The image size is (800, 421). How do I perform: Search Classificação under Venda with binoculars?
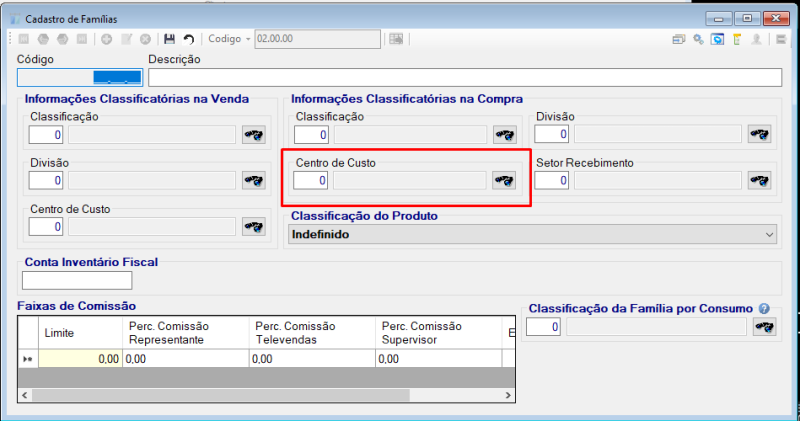[254, 135]
